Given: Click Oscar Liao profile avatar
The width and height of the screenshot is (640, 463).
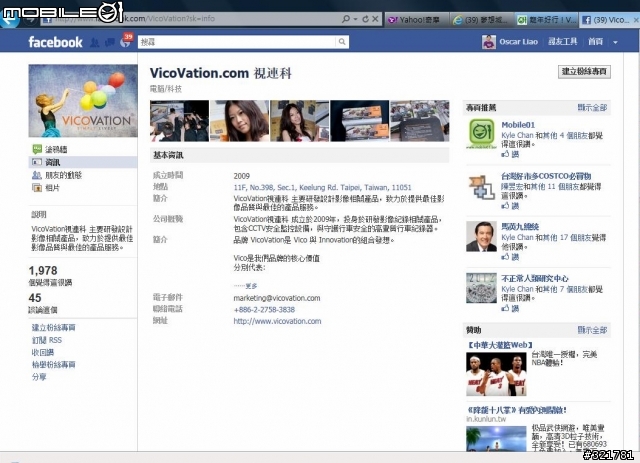Looking at the screenshot, I should [x=489, y=42].
